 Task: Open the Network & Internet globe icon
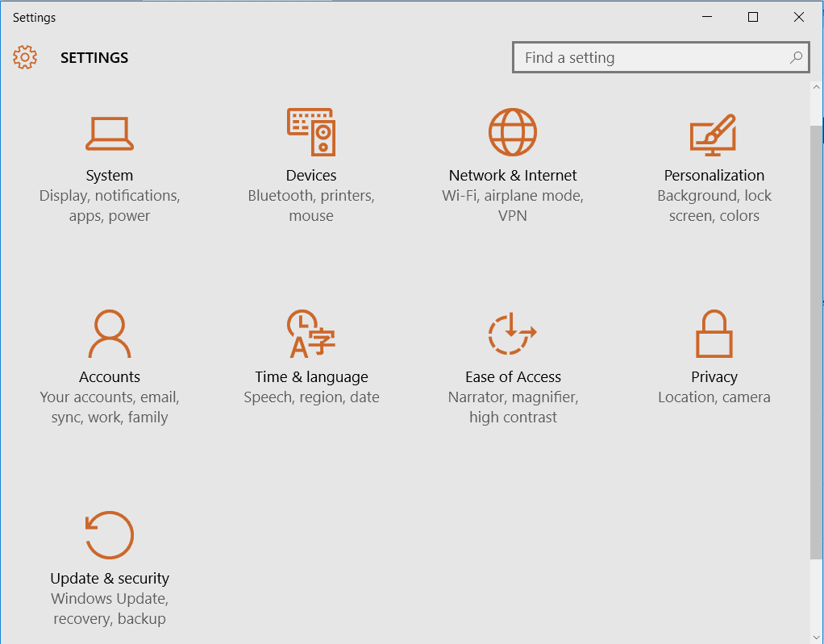point(513,132)
